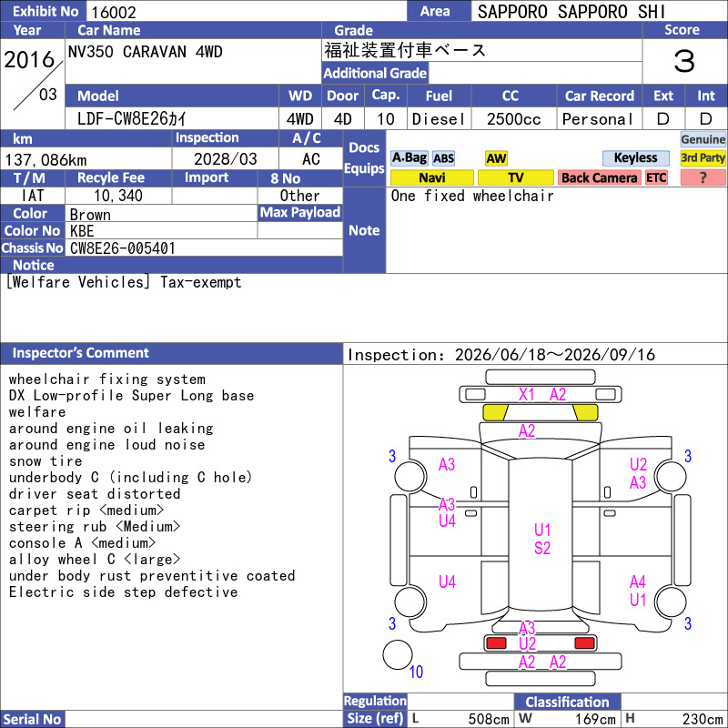Screen dimensions: 728x728
Task: Click the recycle fee 10,340
Action: pyautogui.click(x=118, y=196)
